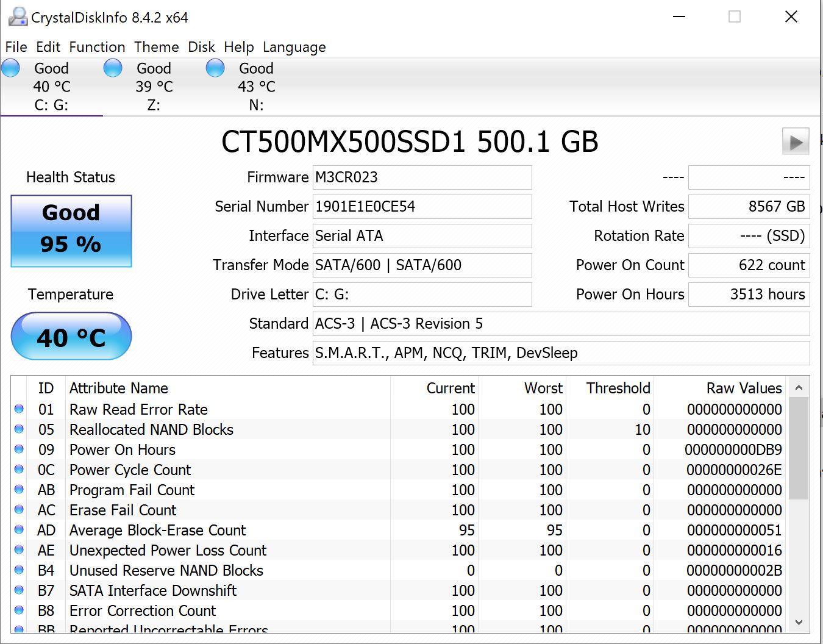The height and width of the screenshot is (644, 823).
Task: Click the Features field
Action: point(561,353)
